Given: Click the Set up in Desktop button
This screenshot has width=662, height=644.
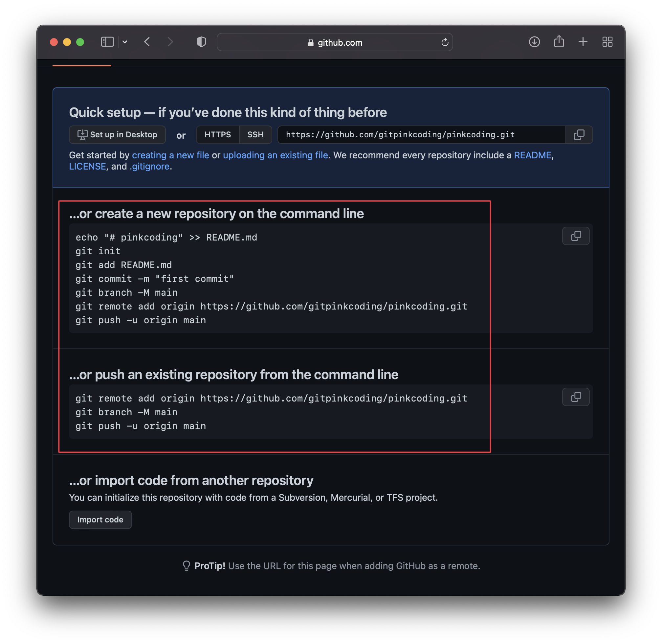Looking at the screenshot, I should coord(117,135).
